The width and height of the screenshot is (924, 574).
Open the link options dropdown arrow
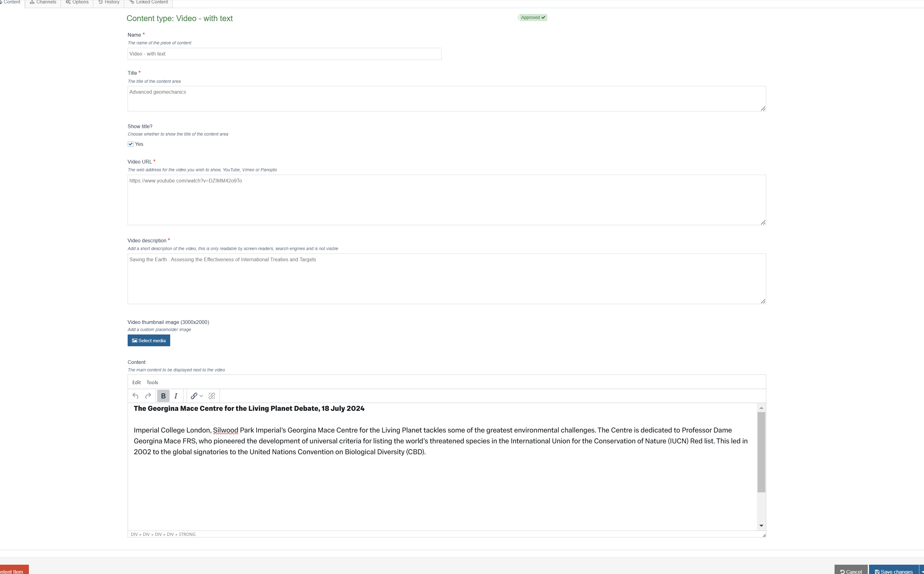pyautogui.click(x=201, y=396)
